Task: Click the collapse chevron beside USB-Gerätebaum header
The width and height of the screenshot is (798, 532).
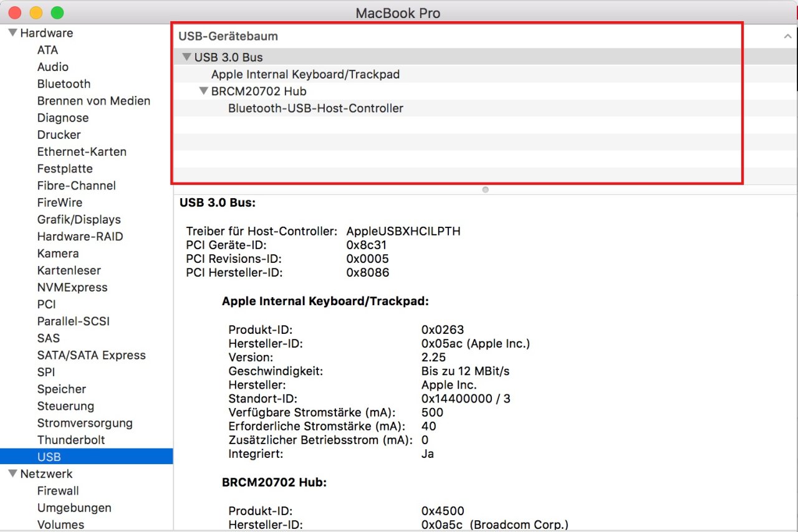Action: (x=787, y=37)
